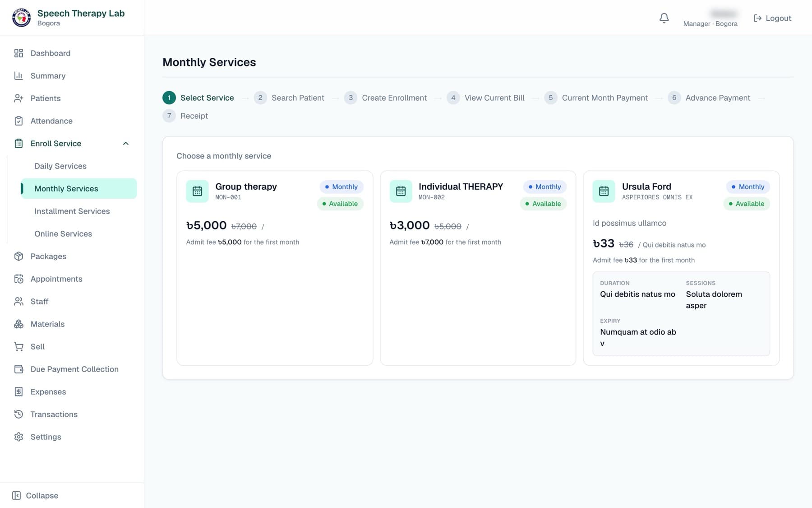Collapse the sidebar panel
812x508 pixels.
tap(35, 495)
